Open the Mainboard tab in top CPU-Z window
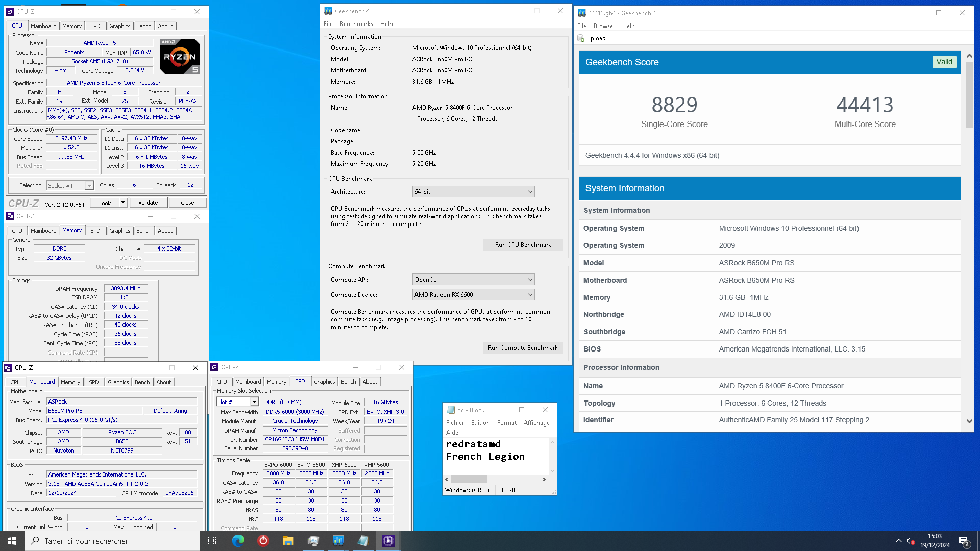Viewport: 980px width, 551px height. pyautogui.click(x=43, y=26)
